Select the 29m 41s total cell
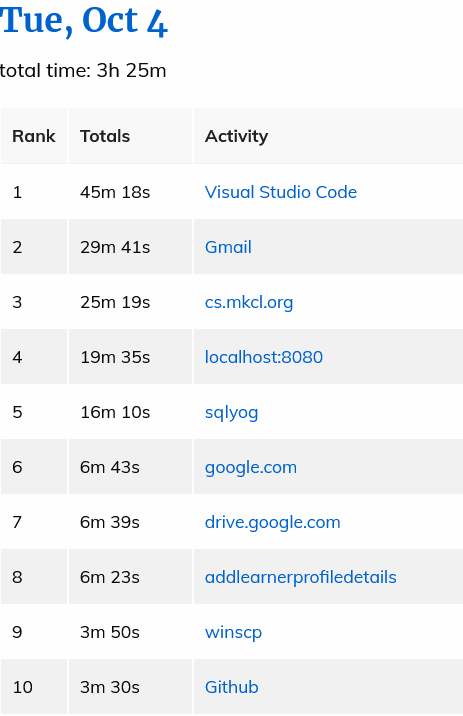Image resolution: width=463 pixels, height=716 pixels. coord(130,247)
